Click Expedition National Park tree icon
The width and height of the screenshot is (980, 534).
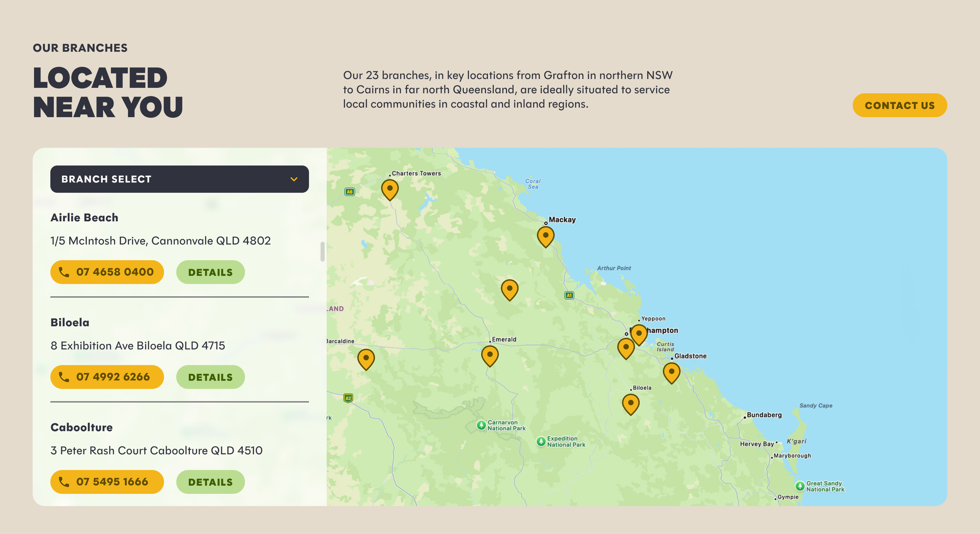(541, 441)
